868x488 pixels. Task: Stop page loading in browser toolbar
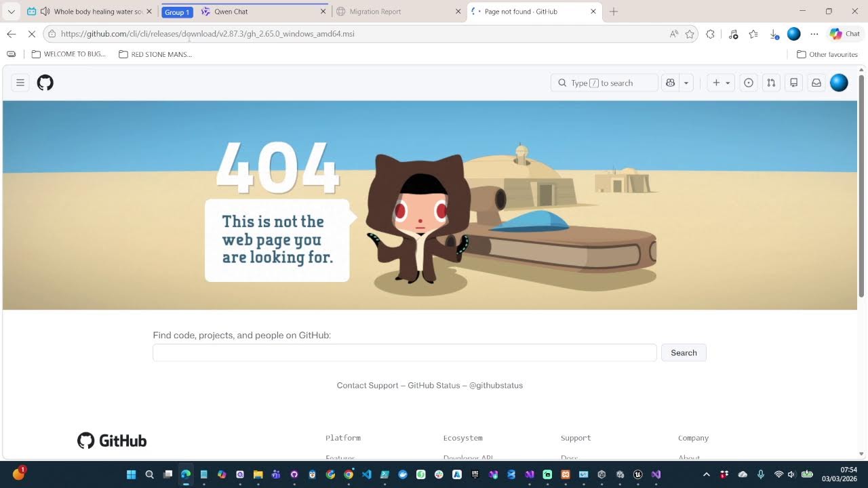point(31,34)
